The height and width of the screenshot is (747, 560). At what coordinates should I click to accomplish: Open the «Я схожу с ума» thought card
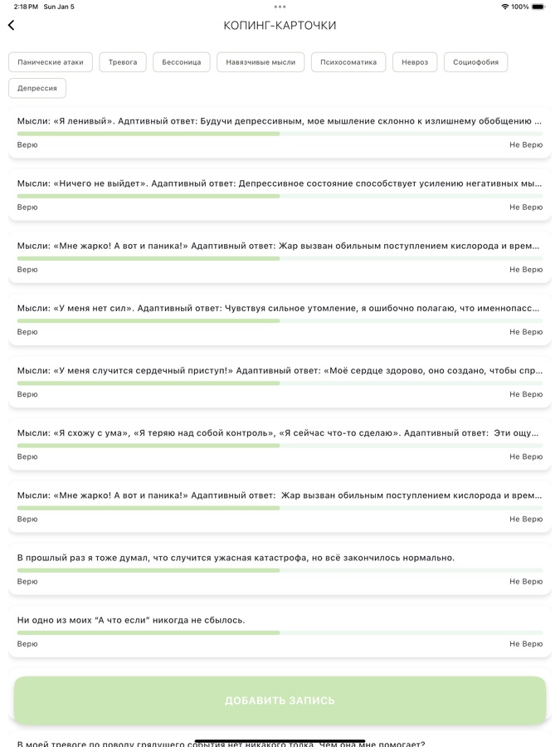[x=278, y=432]
